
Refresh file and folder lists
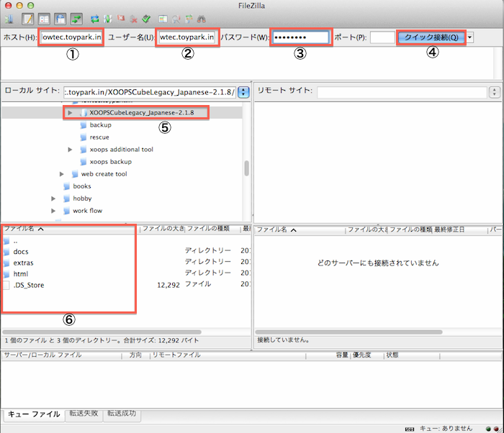[95, 19]
